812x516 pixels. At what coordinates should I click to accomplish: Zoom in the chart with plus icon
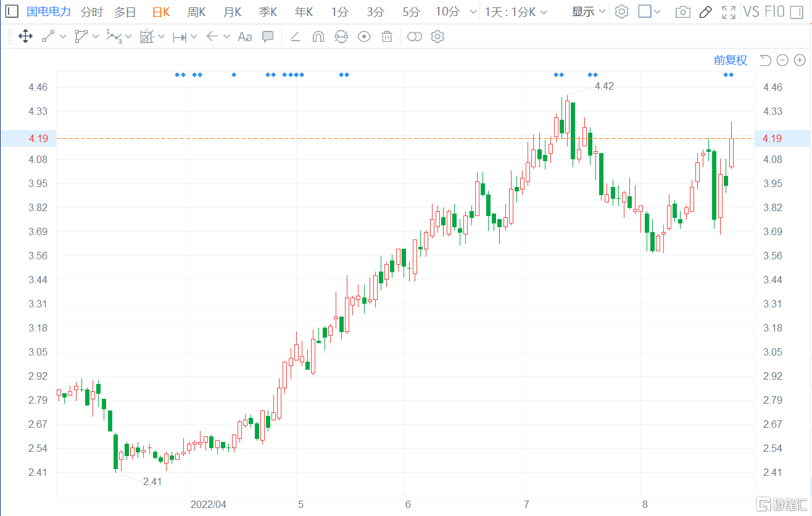click(x=800, y=60)
